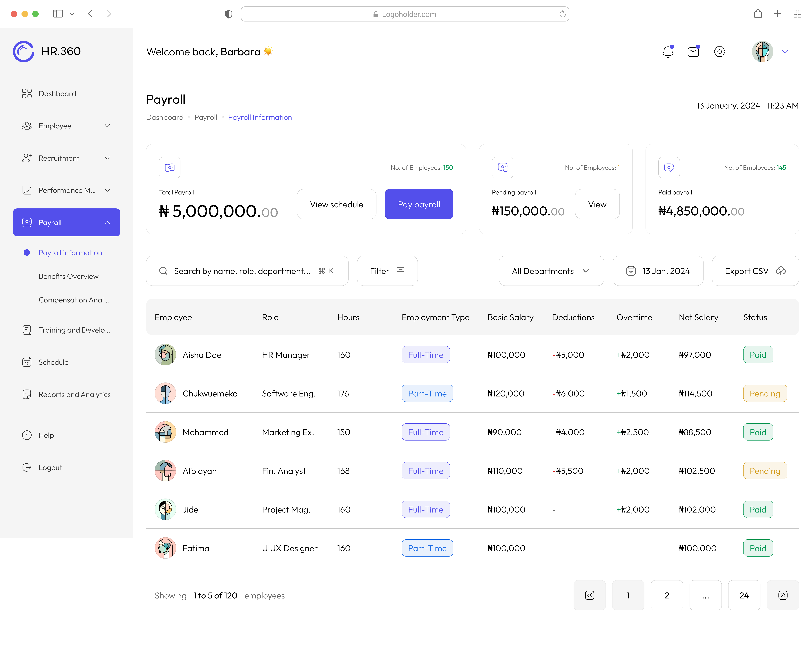The height and width of the screenshot is (664, 812).
Task: Open the 13 Jan, 2024 date picker
Action: tap(658, 271)
